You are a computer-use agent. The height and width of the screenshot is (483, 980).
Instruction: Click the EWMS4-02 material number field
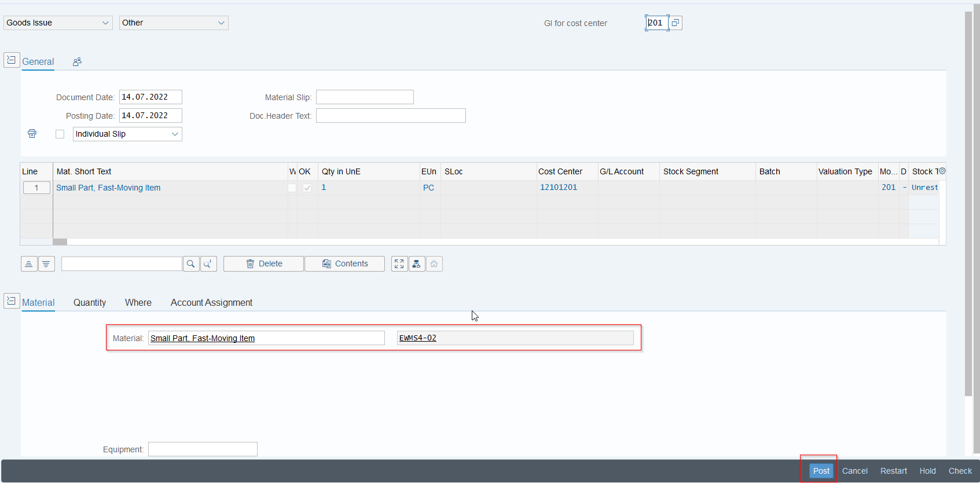(515, 338)
